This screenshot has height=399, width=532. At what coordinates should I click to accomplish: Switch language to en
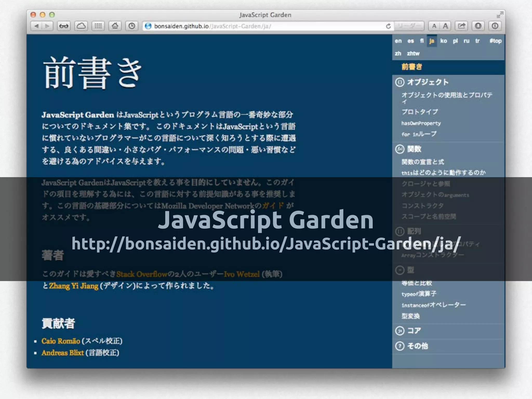pos(398,41)
